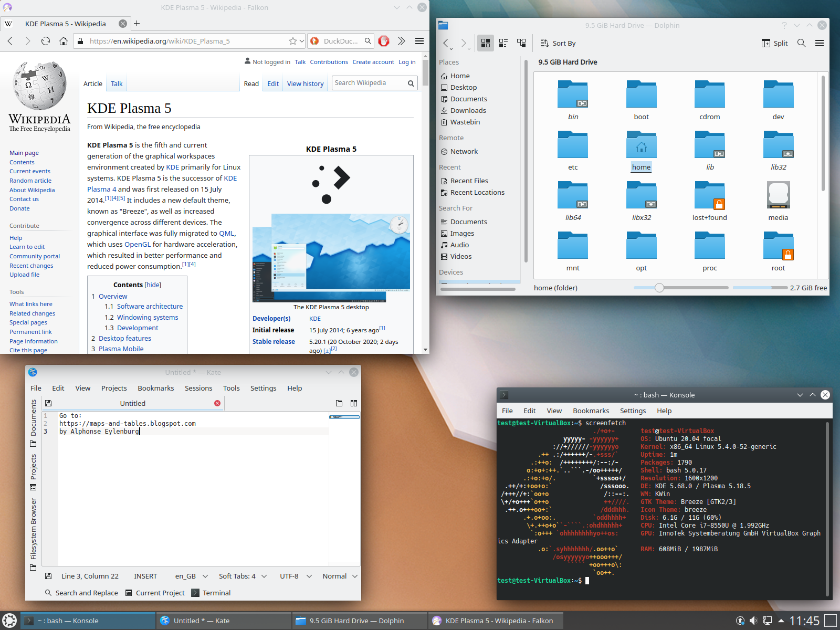Go to Falkon home page icon

63,41
